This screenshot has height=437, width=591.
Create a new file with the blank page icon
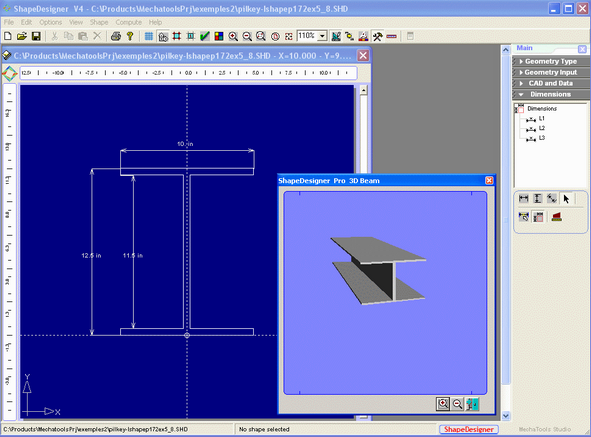click(x=8, y=36)
